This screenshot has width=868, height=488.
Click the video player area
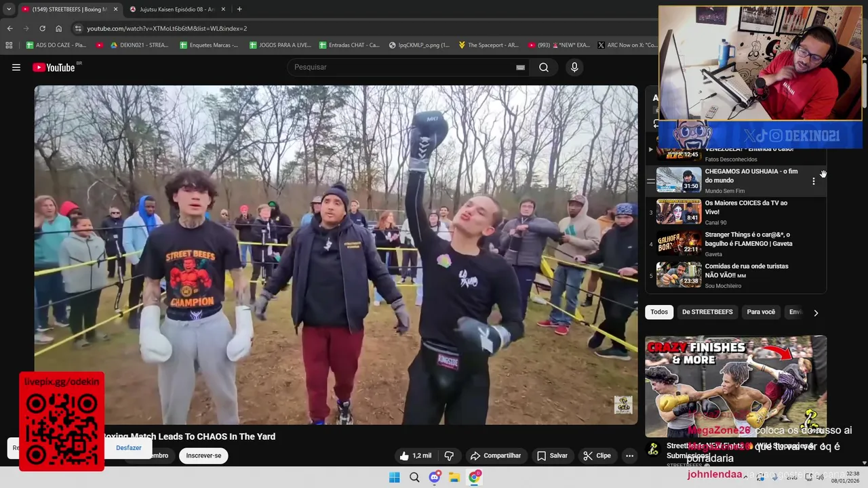[x=336, y=255]
